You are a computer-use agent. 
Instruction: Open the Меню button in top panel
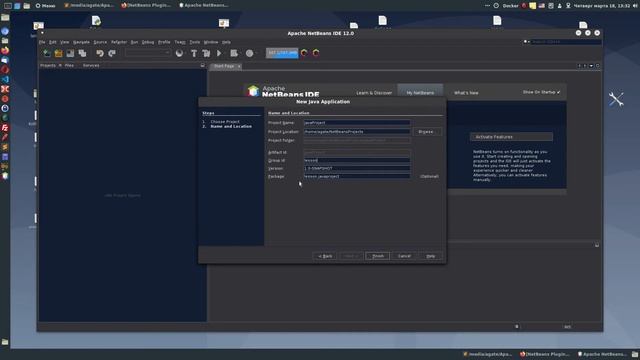point(45,6)
